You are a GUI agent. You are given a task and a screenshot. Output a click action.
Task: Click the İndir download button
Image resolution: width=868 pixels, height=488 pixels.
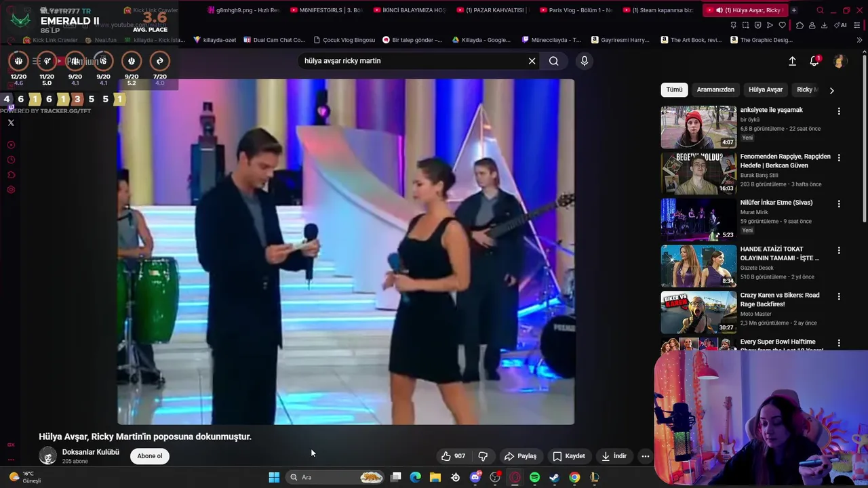click(x=614, y=456)
